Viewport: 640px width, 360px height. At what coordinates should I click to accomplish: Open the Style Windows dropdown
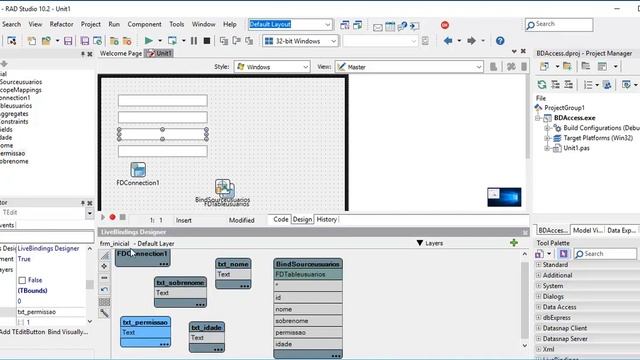305,67
